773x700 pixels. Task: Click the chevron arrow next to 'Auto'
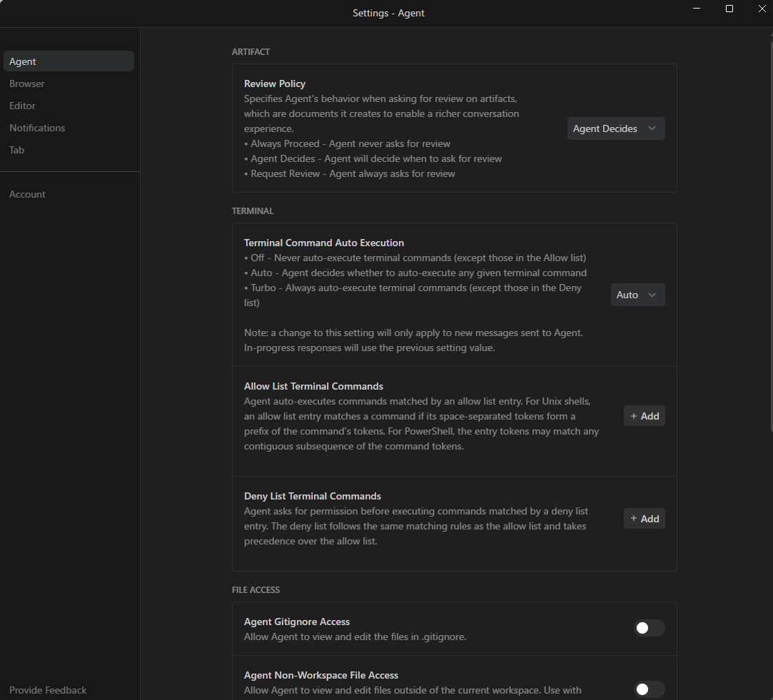(652, 295)
